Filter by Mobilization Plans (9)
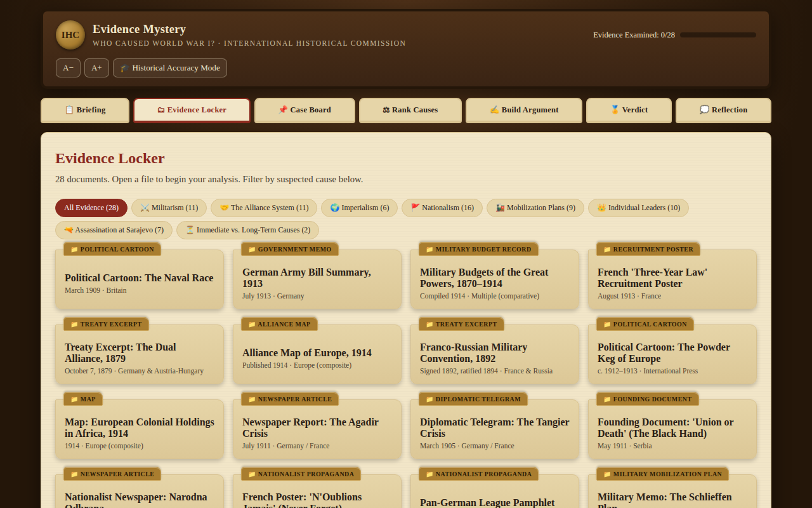812x508 pixels. [535, 208]
